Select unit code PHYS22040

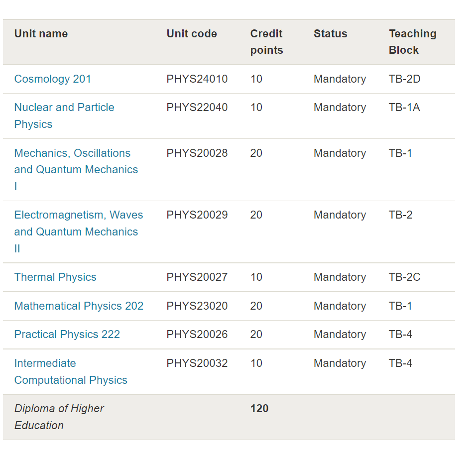click(197, 108)
